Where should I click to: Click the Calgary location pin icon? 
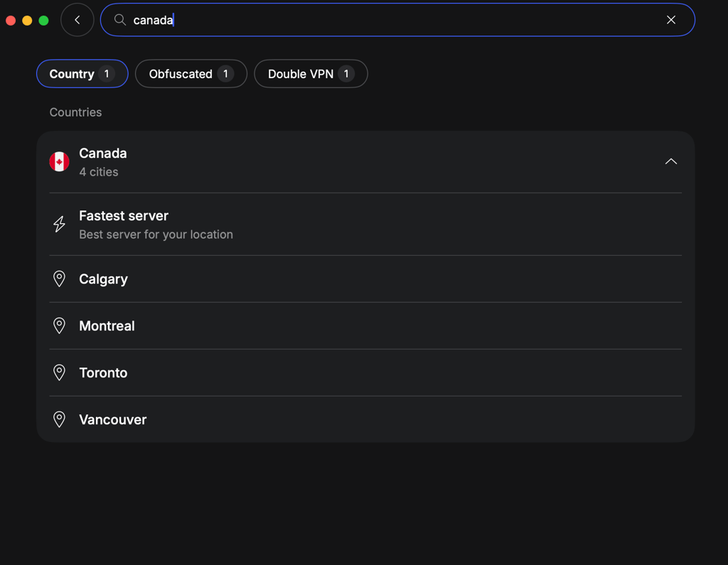(60, 279)
